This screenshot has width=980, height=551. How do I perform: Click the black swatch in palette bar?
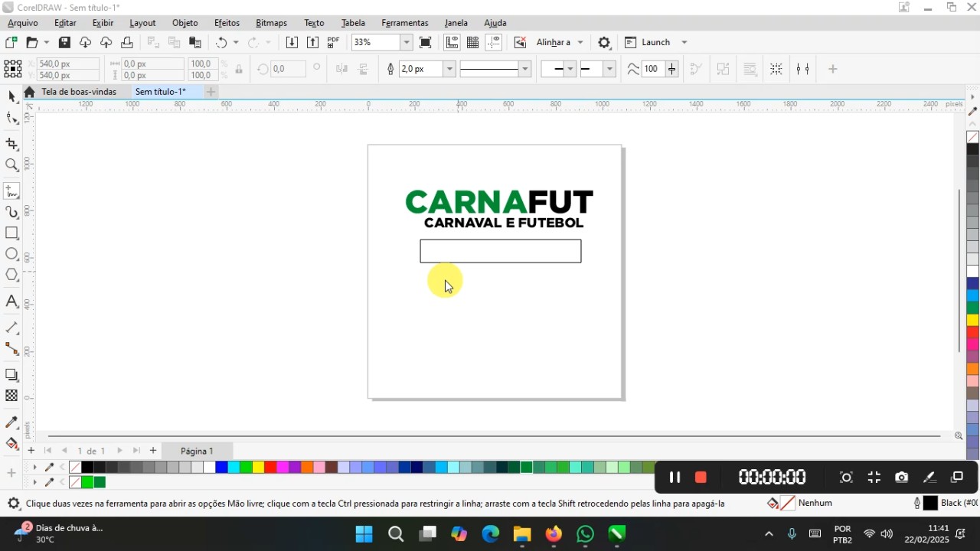(x=87, y=468)
